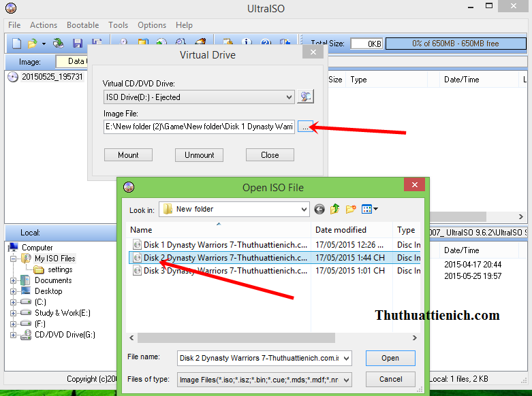Open the Bootable menu
Image resolution: width=532 pixels, height=396 pixels.
[83, 25]
